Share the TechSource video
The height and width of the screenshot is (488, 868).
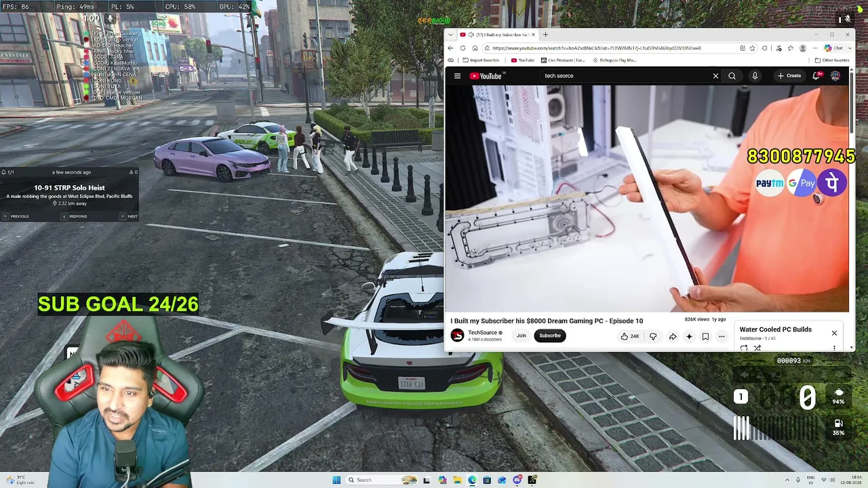click(x=673, y=336)
